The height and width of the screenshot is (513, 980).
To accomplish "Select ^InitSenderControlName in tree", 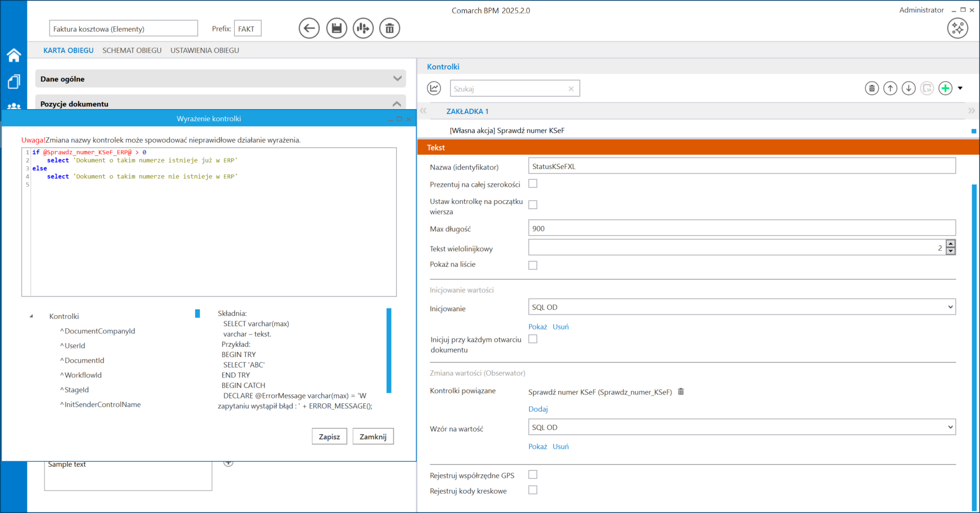I will 100,404.
